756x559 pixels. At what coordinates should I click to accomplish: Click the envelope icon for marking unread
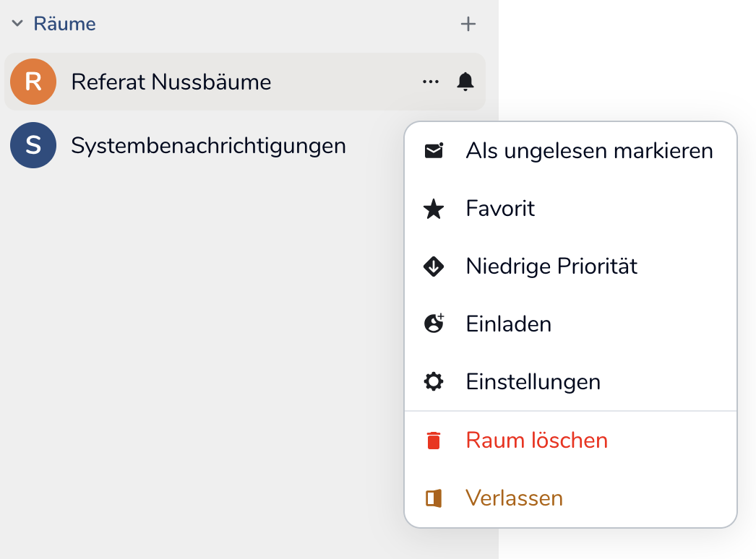point(434,151)
